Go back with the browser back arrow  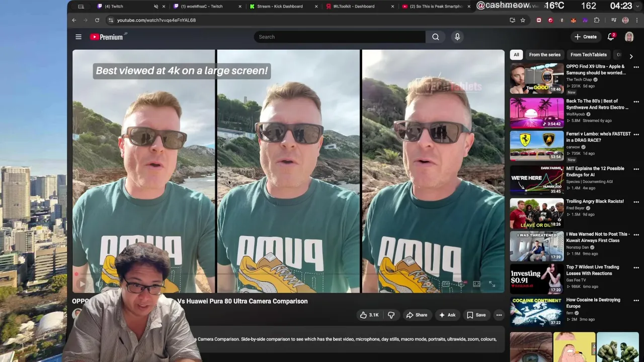[74, 20]
